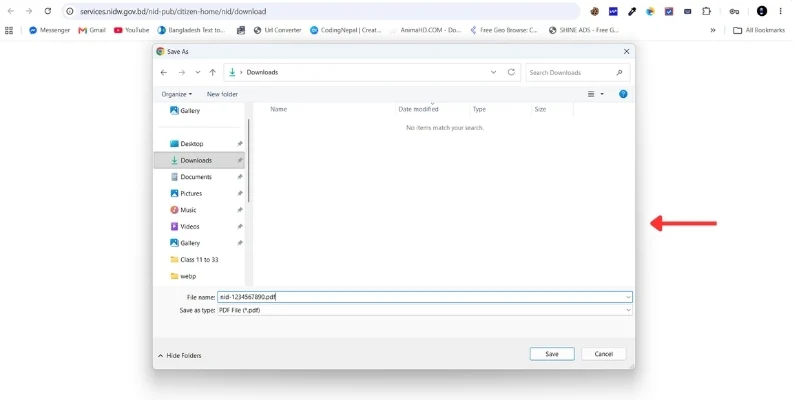The width and height of the screenshot is (800, 400).
Task: Open the Organize menu
Action: [177, 94]
